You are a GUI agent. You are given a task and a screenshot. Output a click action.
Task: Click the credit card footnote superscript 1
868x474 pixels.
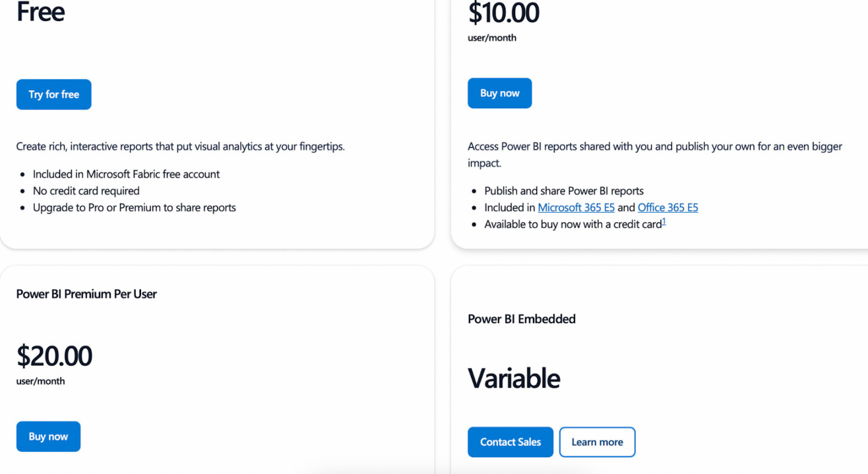(664, 221)
